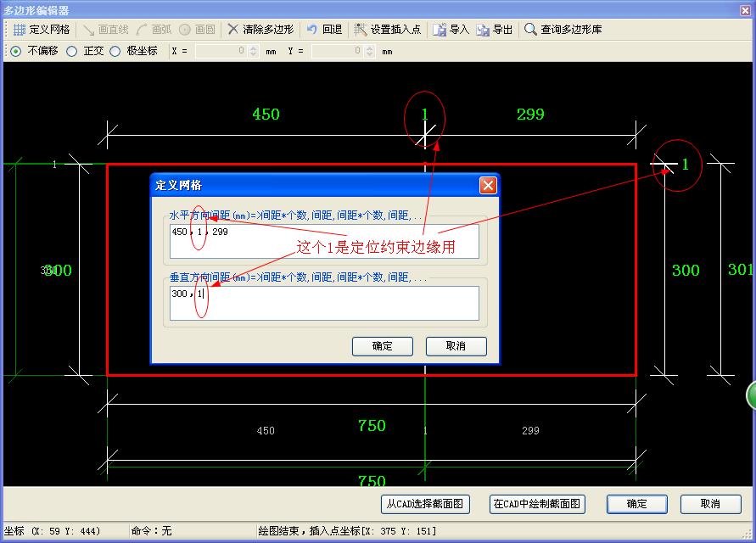
Task: Click 在CAD中绘制截面图 button
Action: [x=537, y=504]
